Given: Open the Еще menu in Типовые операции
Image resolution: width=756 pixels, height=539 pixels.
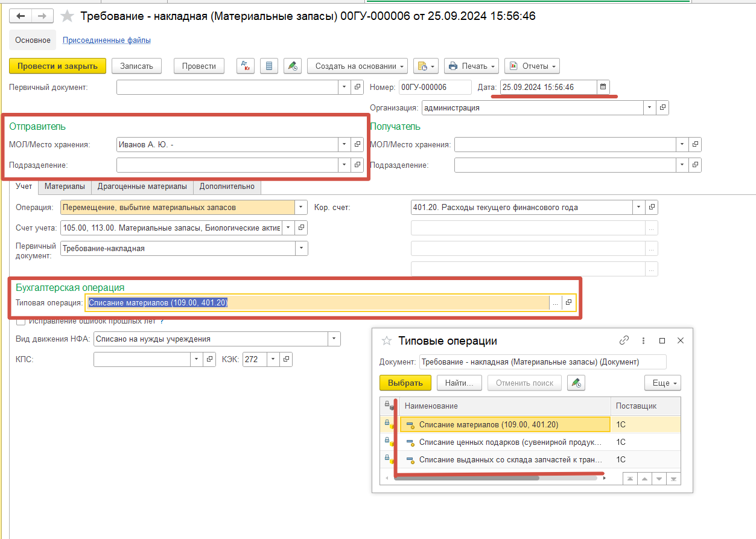Looking at the screenshot, I should click(662, 383).
